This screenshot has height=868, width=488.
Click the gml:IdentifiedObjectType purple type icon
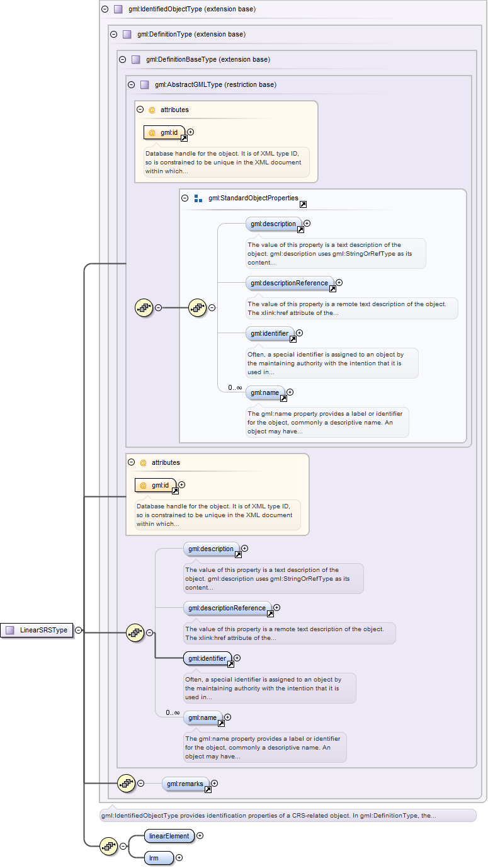118,9
